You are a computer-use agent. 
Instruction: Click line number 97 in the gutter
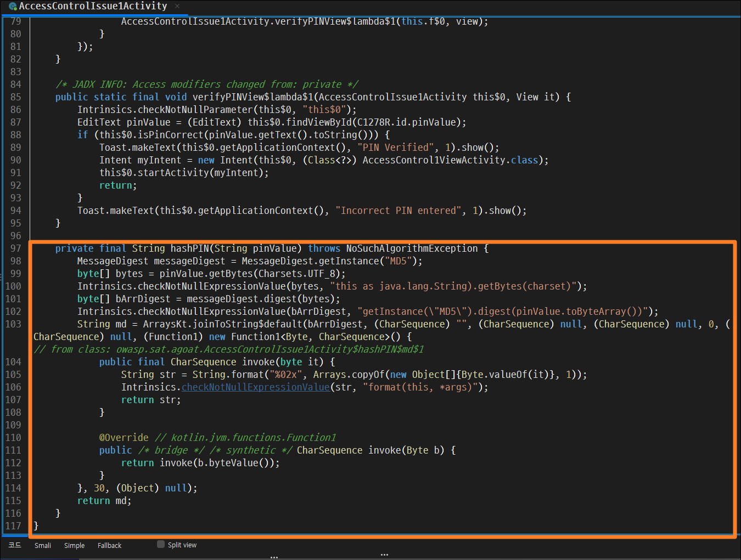[15, 248]
